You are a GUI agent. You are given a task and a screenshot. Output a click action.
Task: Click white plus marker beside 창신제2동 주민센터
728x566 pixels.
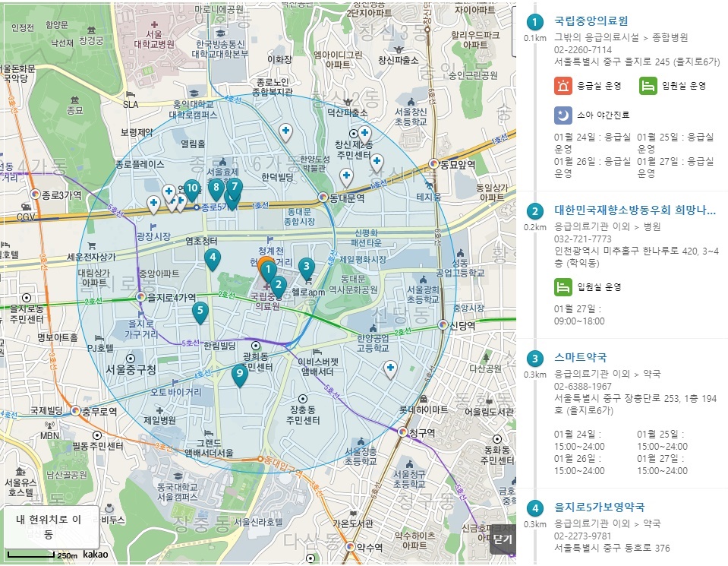coord(364,134)
